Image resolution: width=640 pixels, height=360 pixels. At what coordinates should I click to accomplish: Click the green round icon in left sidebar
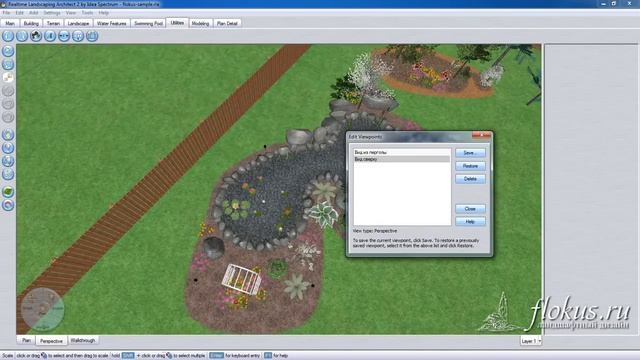(8, 191)
